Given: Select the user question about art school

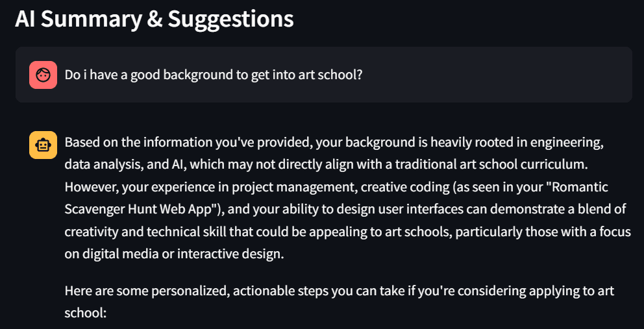Looking at the screenshot, I should [x=213, y=75].
